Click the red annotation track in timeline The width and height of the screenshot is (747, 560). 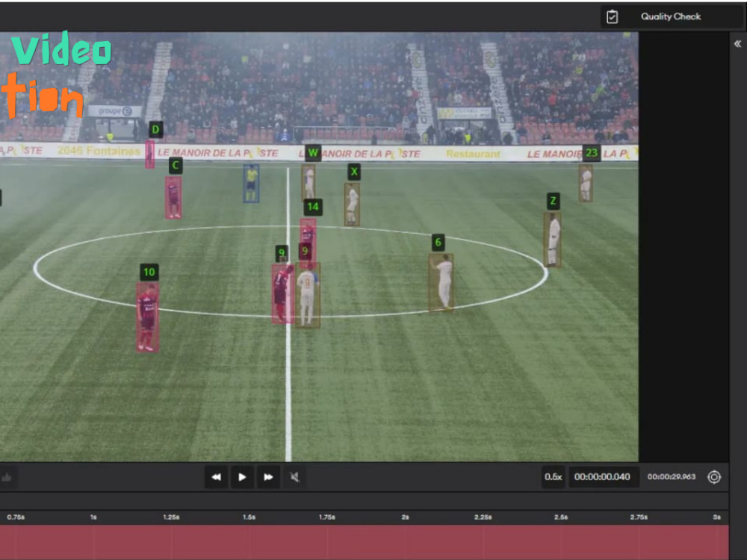click(364, 542)
